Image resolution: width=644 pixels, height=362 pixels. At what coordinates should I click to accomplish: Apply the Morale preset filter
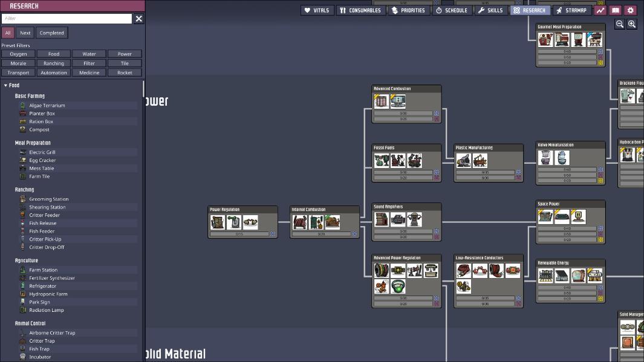tap(18, 63)
